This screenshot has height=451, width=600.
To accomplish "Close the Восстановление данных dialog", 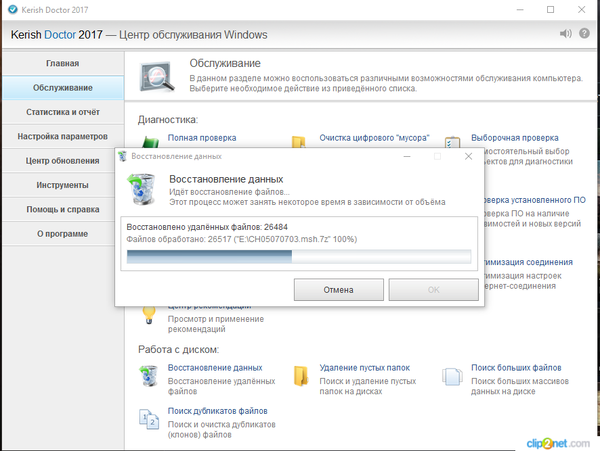I will (468, 156).
